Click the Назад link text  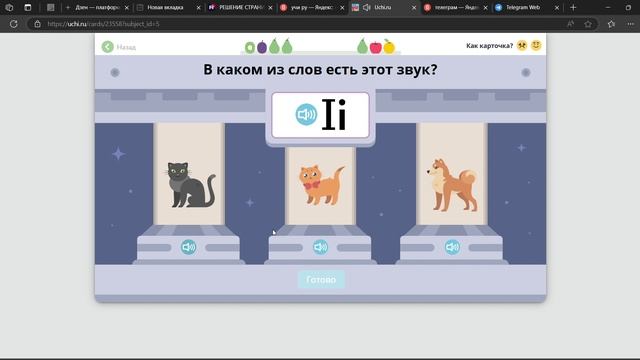click(126, 47)
